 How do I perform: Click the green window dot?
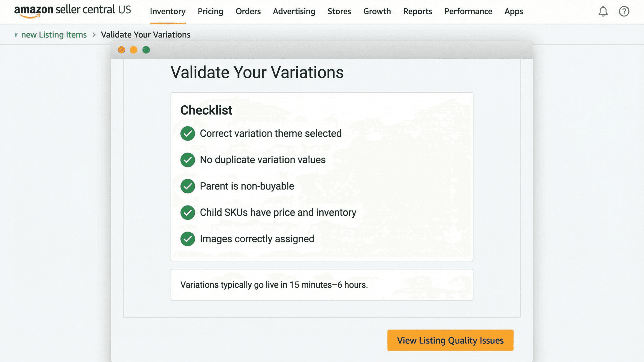146,50
